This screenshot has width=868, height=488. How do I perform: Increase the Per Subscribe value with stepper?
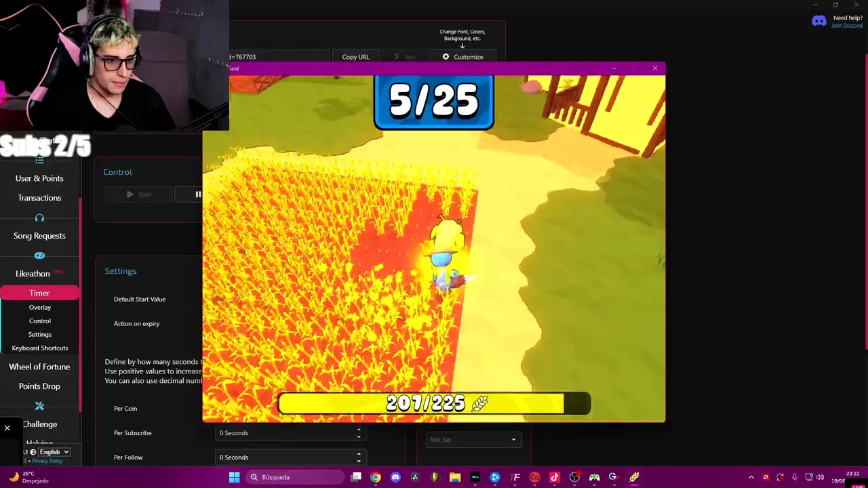coord(359,429)
